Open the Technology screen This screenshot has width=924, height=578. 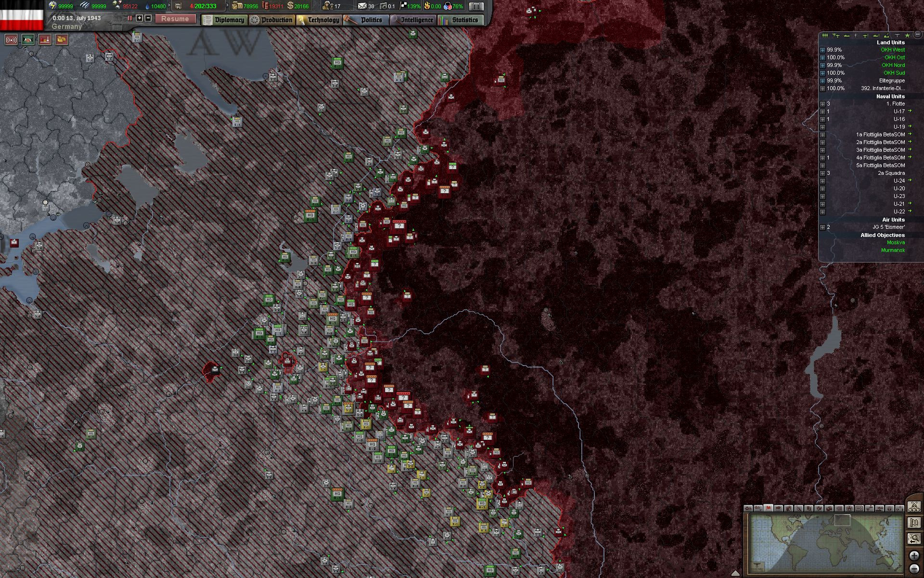(x=319, y=20)
